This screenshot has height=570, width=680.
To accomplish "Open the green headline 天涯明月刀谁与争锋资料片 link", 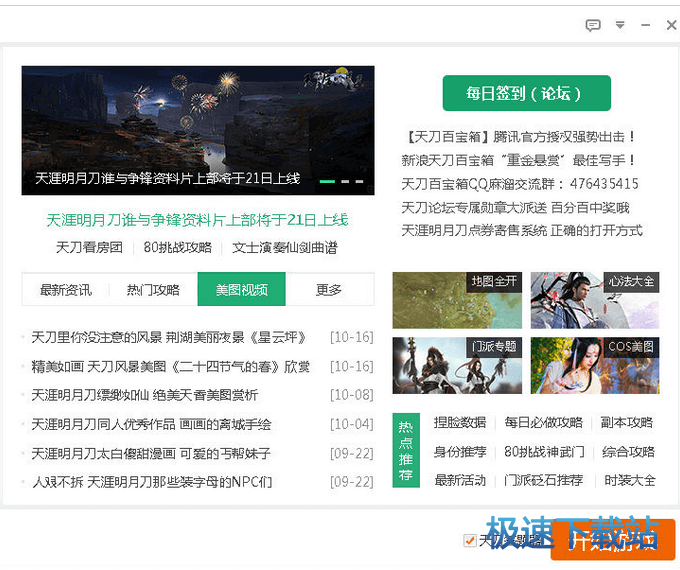I will coord(197,220).
